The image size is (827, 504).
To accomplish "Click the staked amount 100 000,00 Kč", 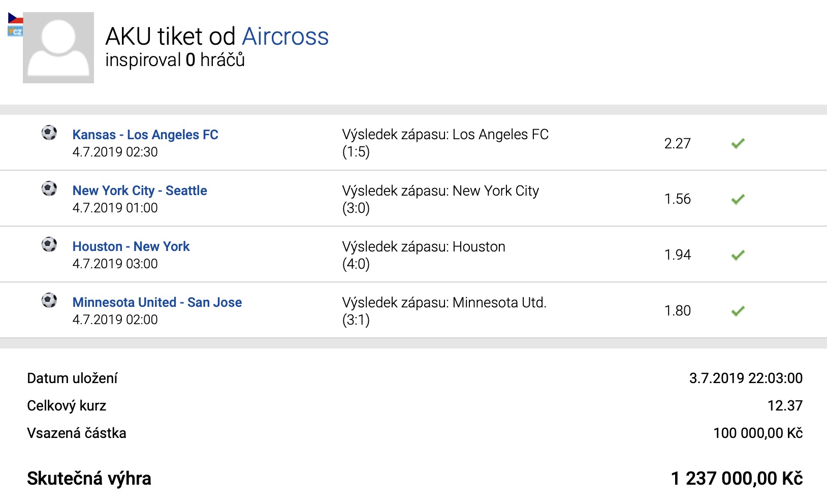I will 758,433.
